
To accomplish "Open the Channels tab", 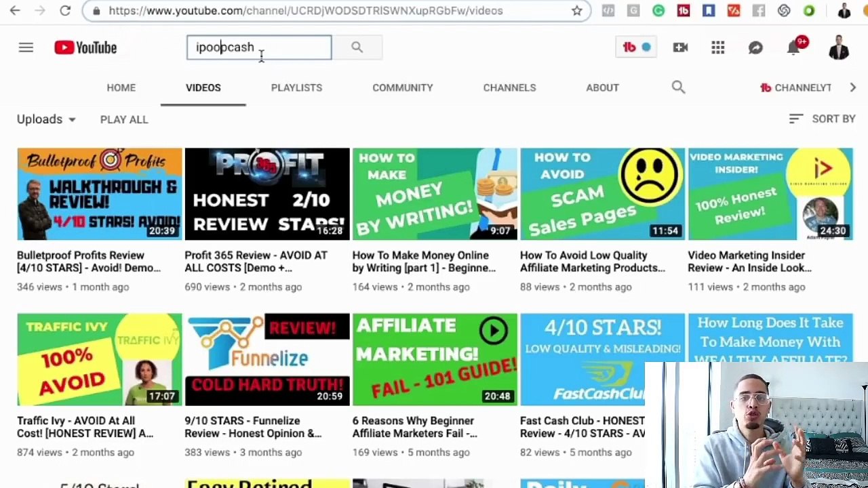I will [509, 87].
